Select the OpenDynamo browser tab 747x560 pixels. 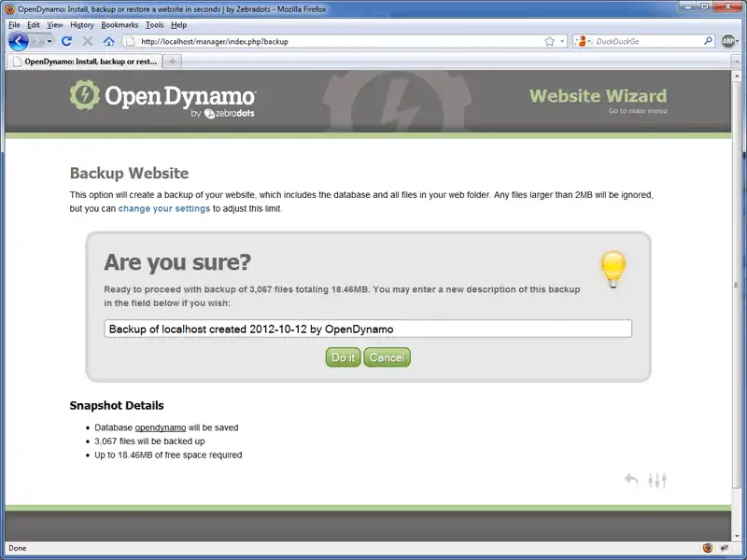(85, 62)
